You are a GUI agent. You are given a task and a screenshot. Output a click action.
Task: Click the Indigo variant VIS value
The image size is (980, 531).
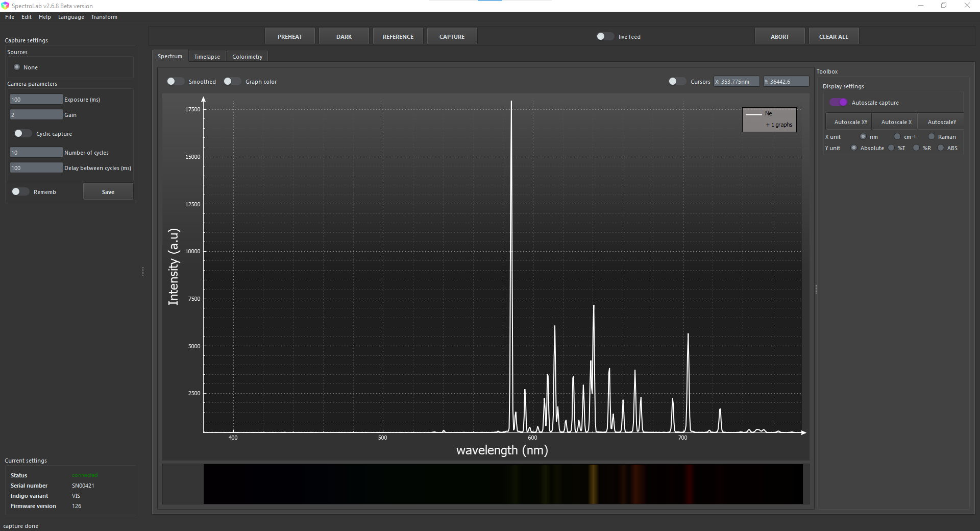76,496
